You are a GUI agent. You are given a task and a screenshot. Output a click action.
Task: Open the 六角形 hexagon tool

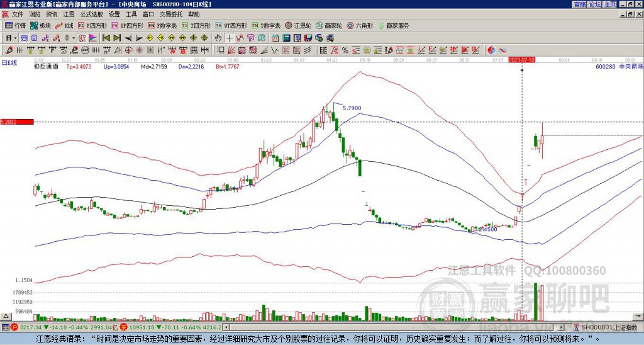tap(360, 25)
